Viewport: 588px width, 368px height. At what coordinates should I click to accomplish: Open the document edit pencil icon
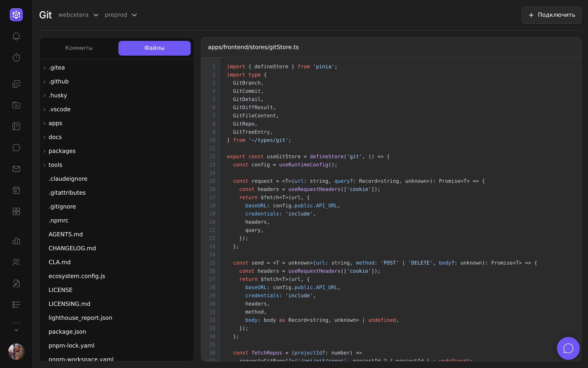coord(16,283)
